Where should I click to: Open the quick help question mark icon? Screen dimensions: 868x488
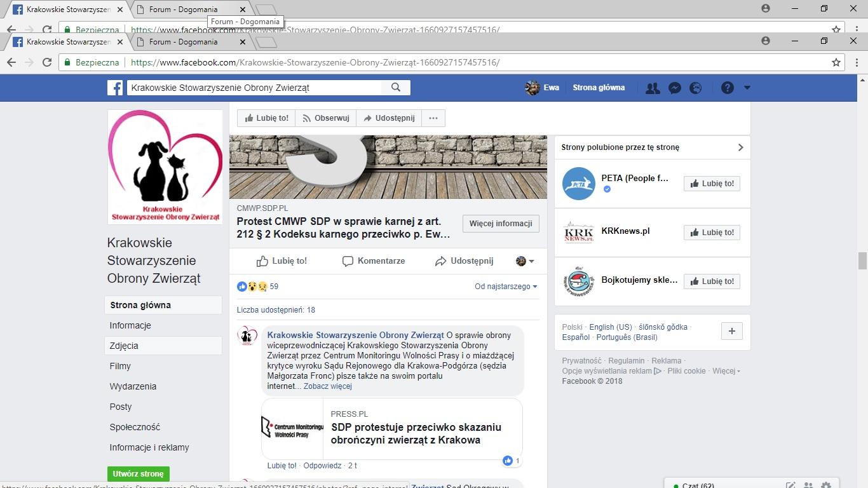(728, 88)
